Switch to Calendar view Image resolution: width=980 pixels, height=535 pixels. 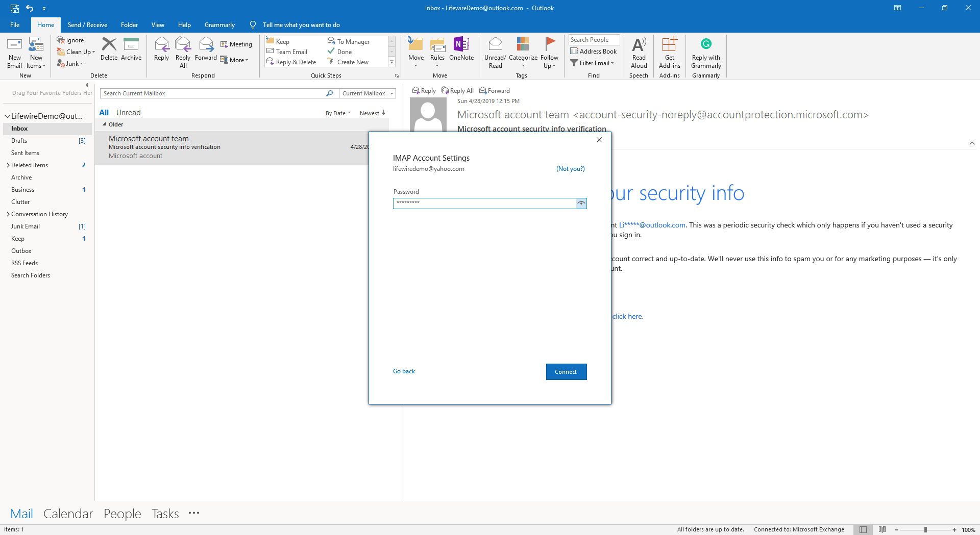coord(68,514)
